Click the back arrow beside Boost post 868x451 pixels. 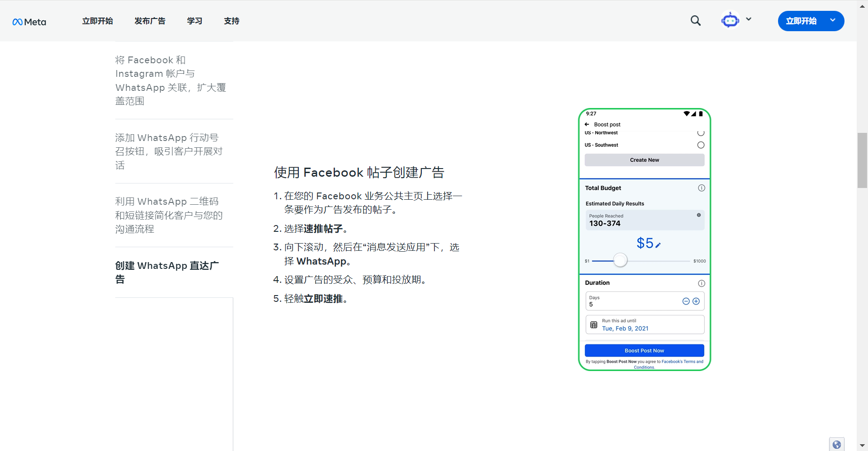click(587, 124)
